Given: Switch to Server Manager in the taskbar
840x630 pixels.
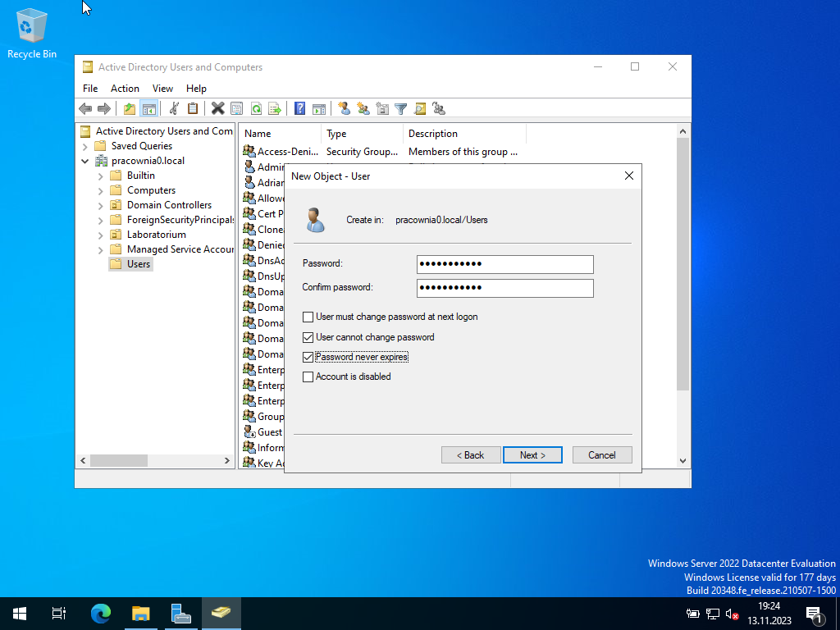Looking at the screenshot, I should click(180, 613).
